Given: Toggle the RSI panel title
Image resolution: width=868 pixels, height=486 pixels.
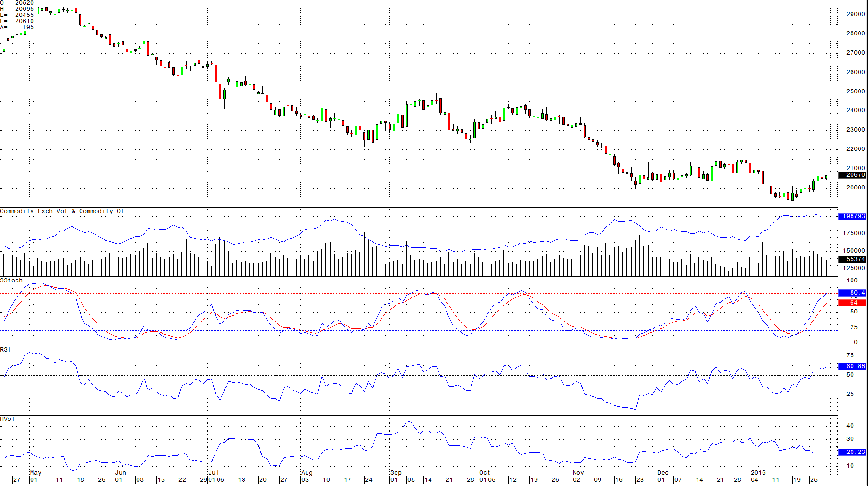Looking at the screenshot, I should [6, 350].
